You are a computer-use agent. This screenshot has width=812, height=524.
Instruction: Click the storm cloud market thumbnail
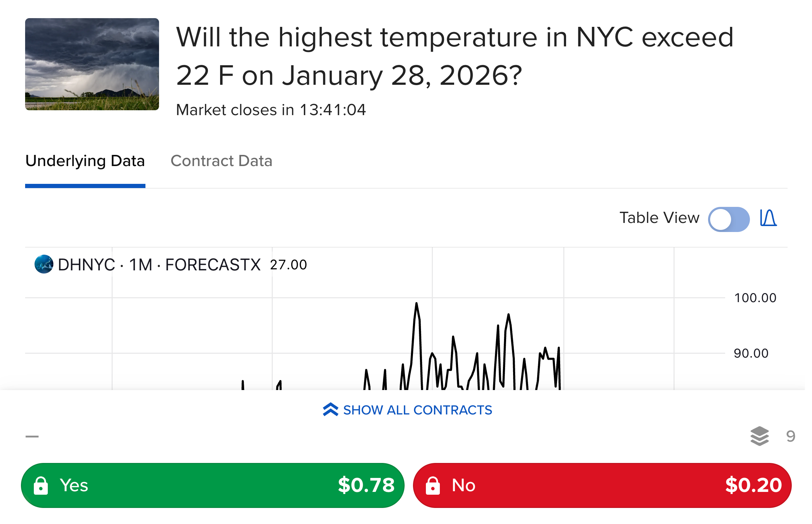click(x=92, y=64)
